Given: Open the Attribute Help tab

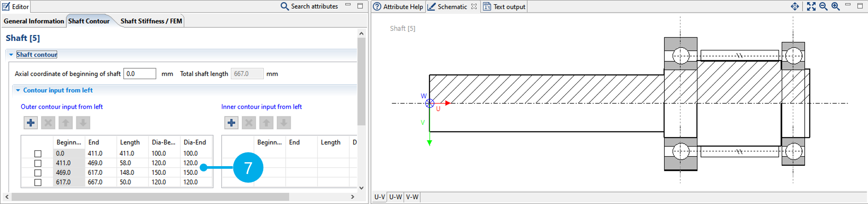Looking at the screenshot, I should click(x=398, y=7).
